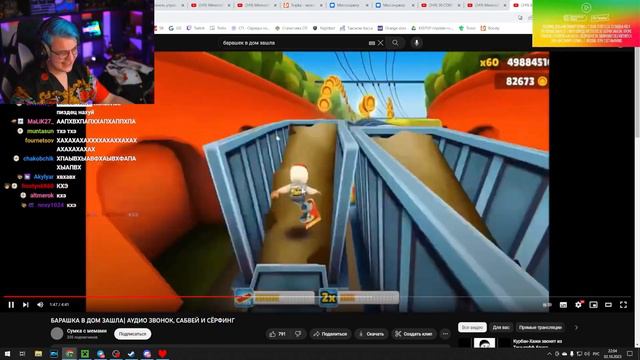640x360 pixels.
Task: Open the on-screen keyboard in the search box
Action: click(371, 43)
